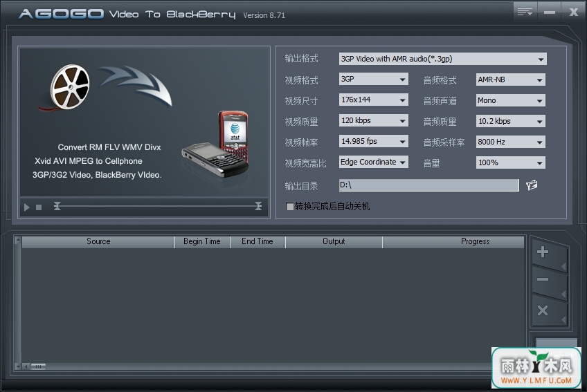
Task: Click the 输出目录 D:\ path field
Action: pos(429,185)
